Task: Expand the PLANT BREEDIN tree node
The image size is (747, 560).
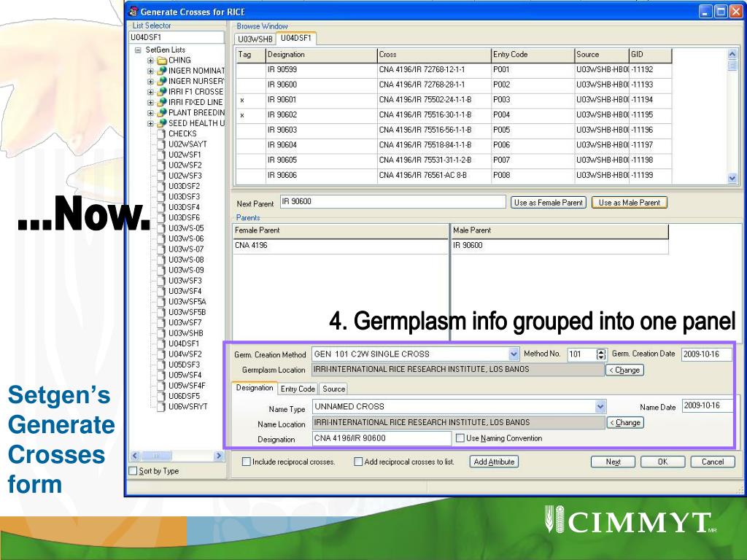Action: 150,113
